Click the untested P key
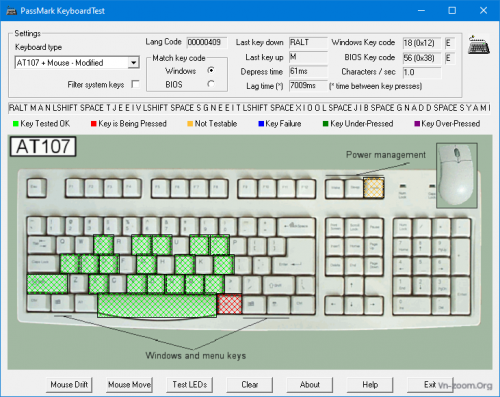This screenshot has height=397, width=500. (x=237, y=246)
